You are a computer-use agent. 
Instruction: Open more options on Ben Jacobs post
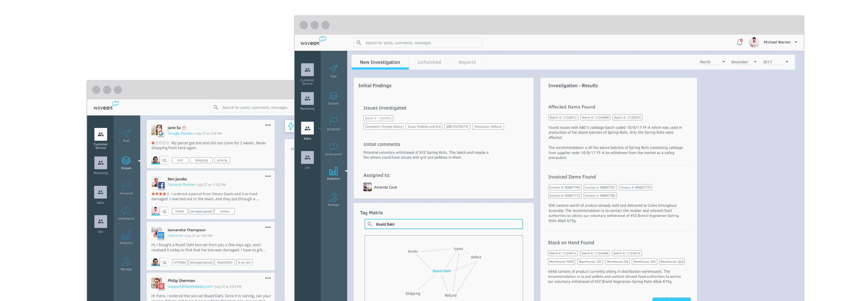pyautogui.click(x=268, y=176)
